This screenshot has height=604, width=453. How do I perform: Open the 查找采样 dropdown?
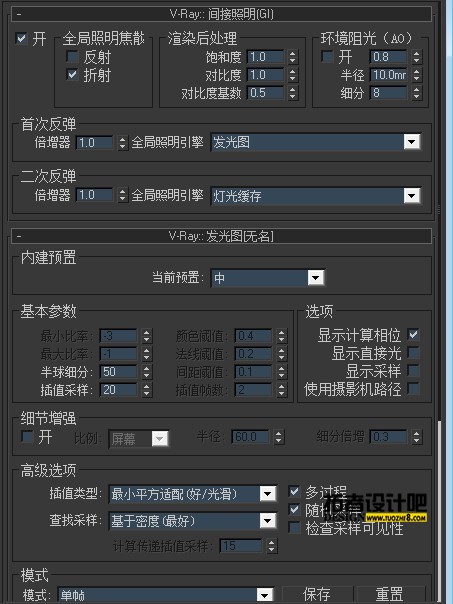click(x=192, y=521)
